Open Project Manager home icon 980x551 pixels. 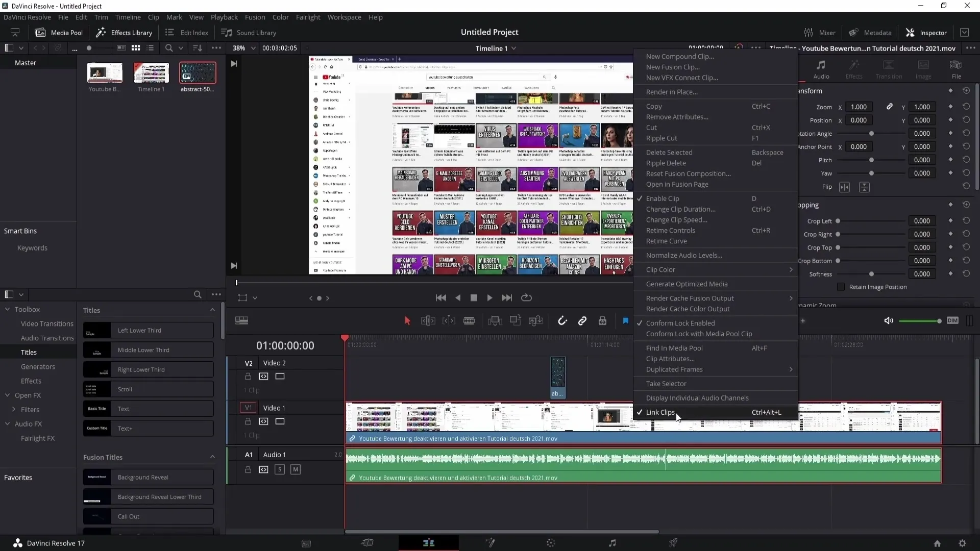click(937, 543)
